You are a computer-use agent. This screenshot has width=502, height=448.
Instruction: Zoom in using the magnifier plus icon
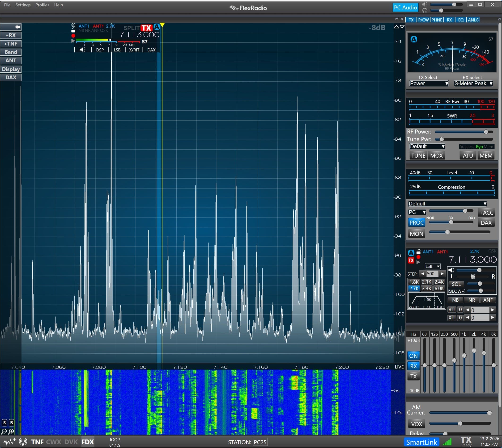coord(11,431)
